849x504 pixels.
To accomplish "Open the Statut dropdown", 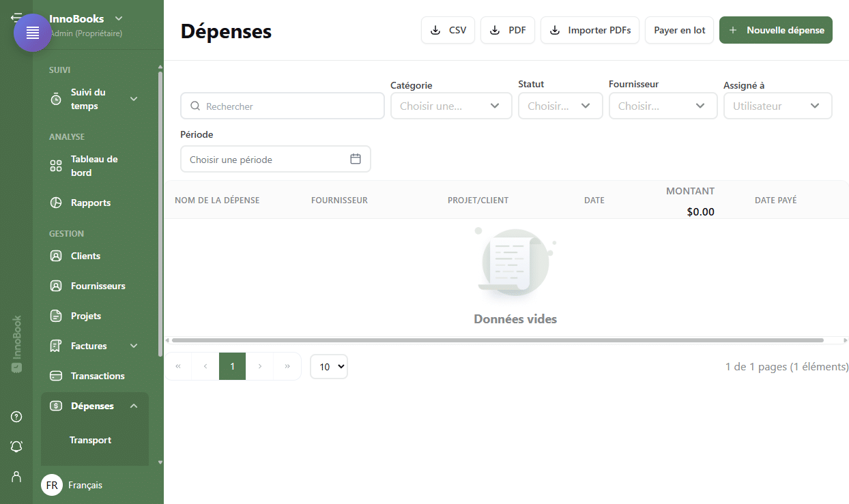I will tap(560, 106).
